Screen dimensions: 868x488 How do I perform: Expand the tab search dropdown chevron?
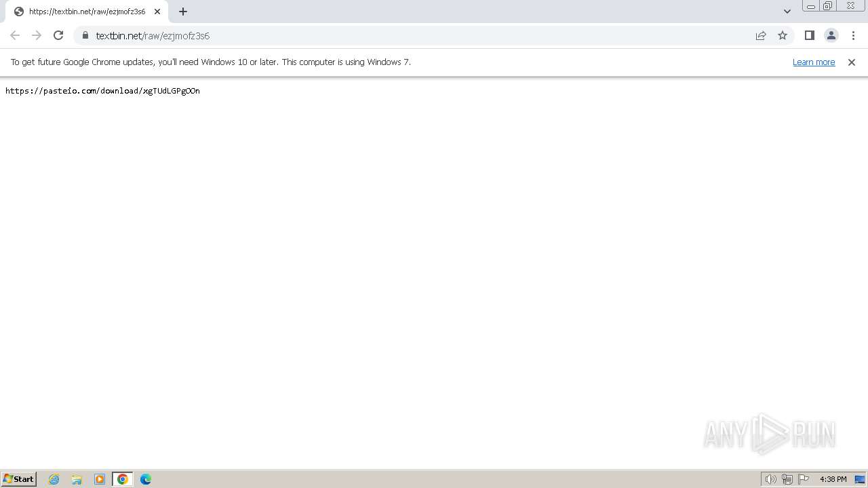point(787,11)
